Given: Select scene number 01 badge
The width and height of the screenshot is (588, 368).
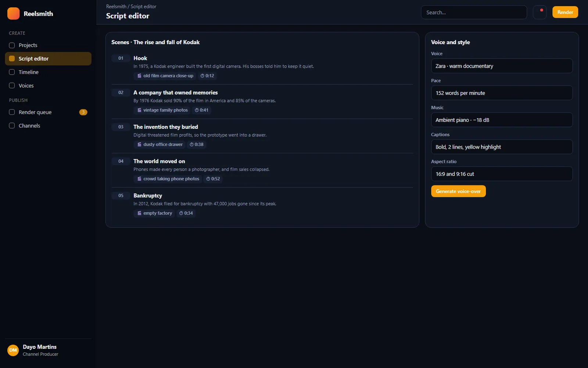Looking at the screenshot, I should (121, 58).
